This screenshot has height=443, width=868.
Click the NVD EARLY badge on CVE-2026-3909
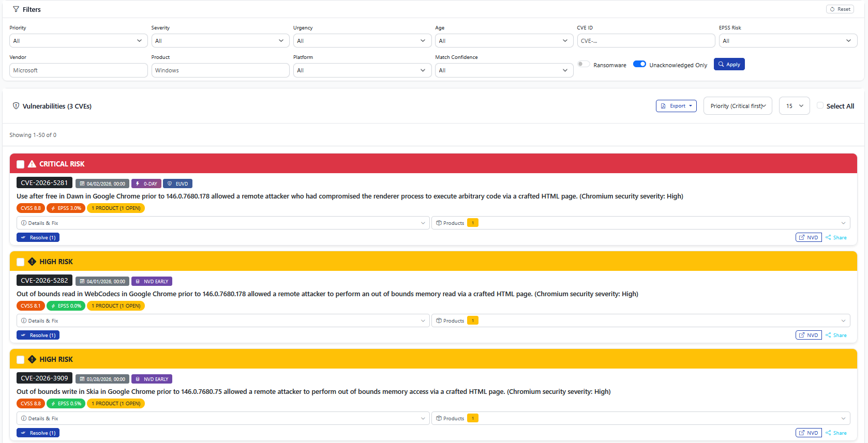152,379
